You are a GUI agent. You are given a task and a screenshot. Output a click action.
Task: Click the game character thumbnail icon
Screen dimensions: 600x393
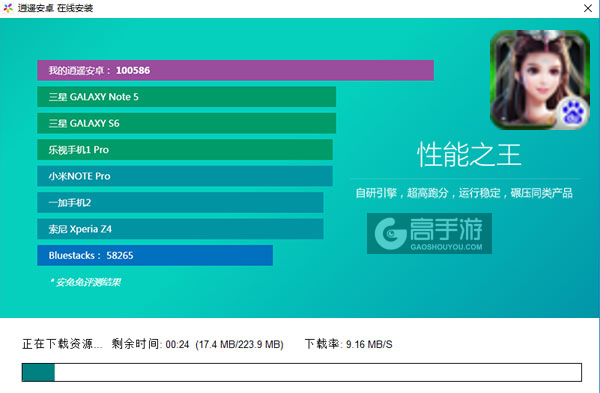click(540, 80)
